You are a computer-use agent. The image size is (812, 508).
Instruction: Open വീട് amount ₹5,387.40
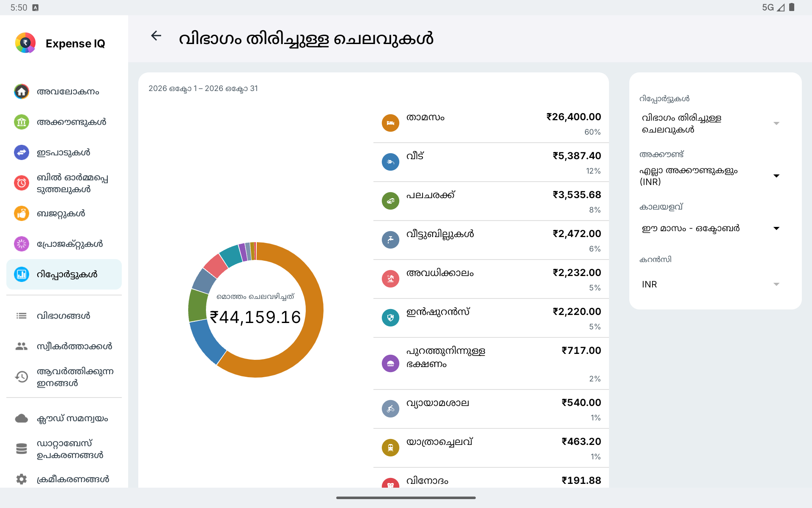577,156
